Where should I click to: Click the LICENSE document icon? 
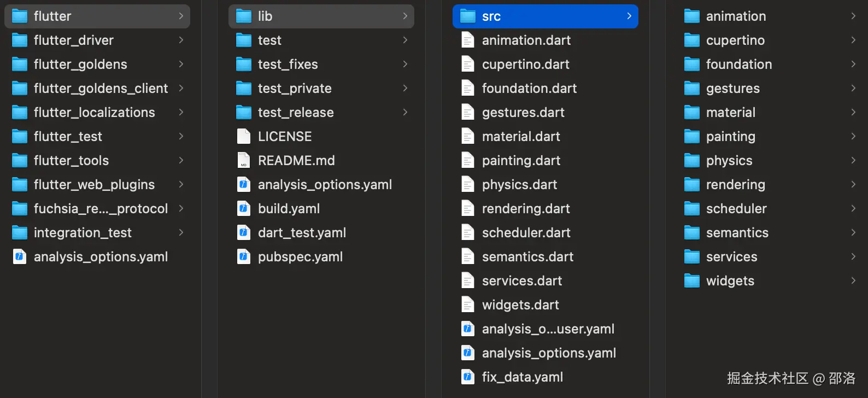tap(244, 137)
